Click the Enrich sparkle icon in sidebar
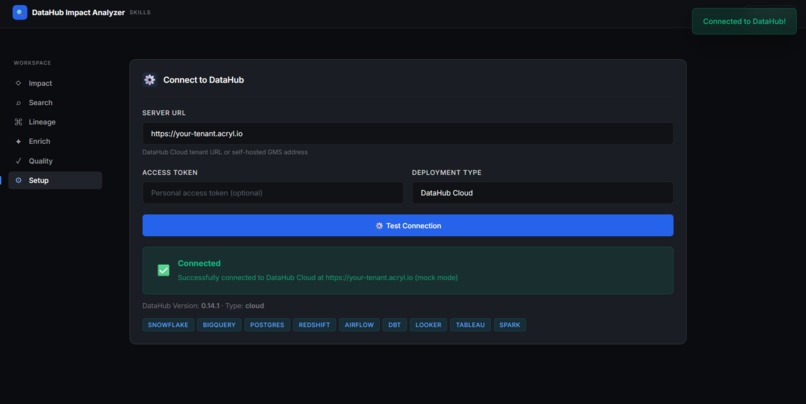The height and width of the screenshot is (404, 806). [19, 141]
